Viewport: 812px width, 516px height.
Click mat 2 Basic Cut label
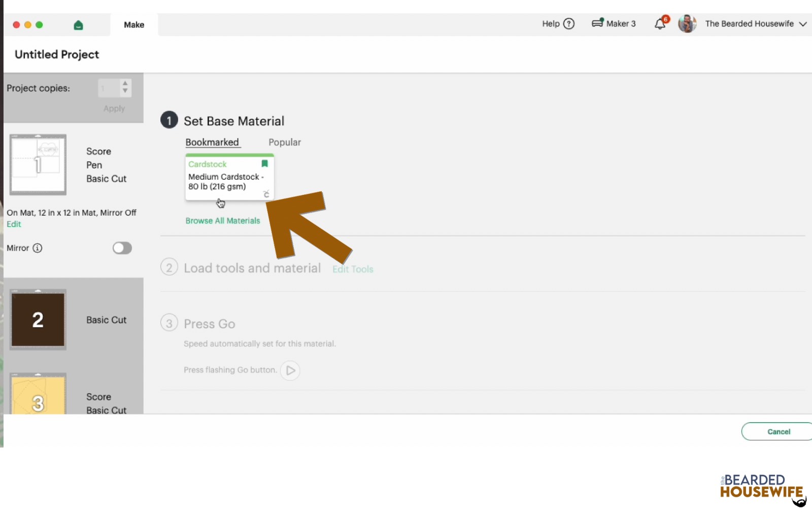pyautogui.click(x=106, y=320)
